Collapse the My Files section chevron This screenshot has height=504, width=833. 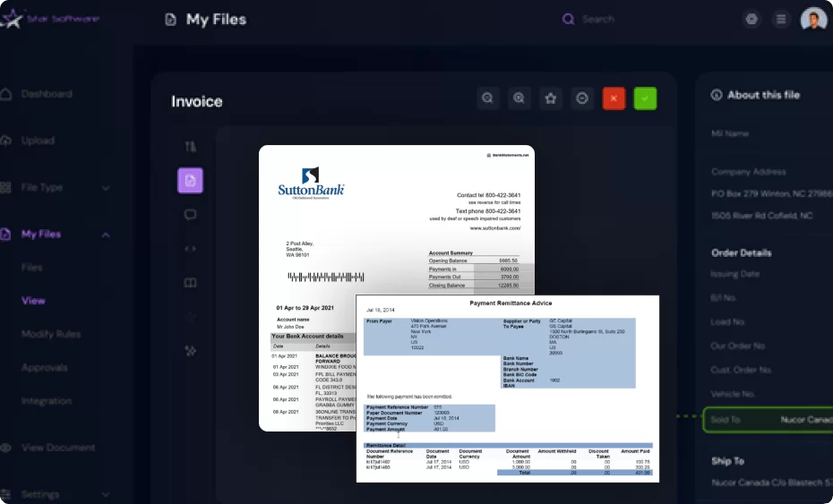click(106, 235)
